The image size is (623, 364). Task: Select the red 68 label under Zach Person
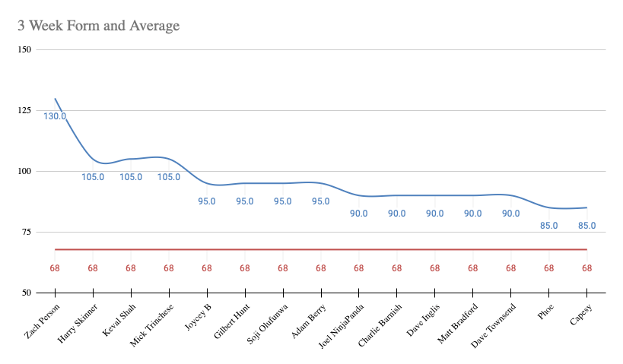click(x=55, y=268)
